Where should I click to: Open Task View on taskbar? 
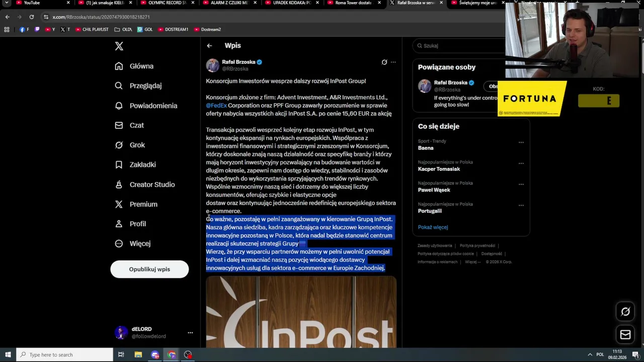pos(121,355)
